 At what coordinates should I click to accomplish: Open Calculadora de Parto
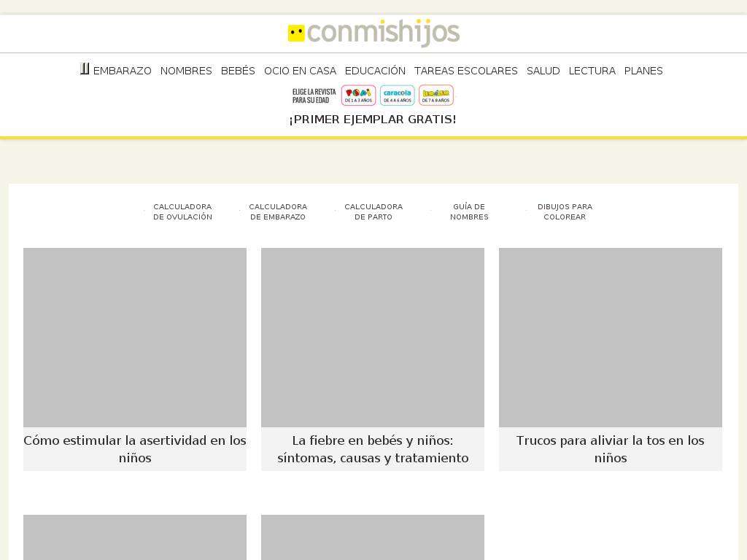click(x=373, y=212)
